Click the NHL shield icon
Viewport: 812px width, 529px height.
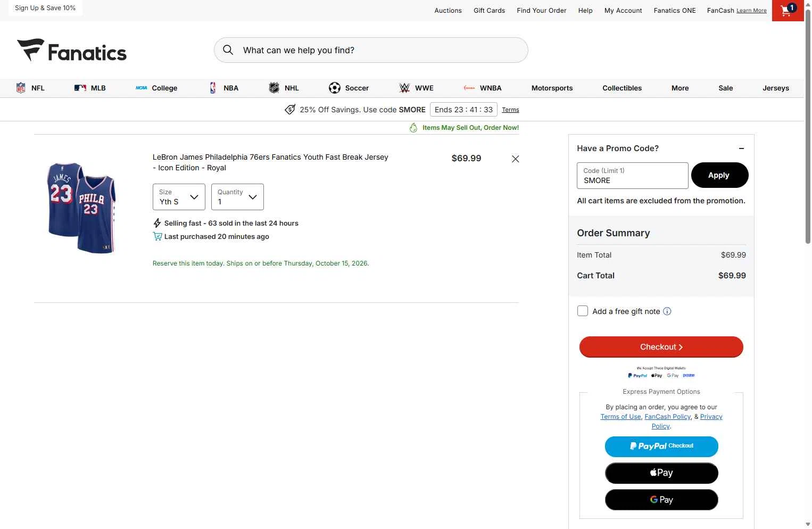(274, 88)
